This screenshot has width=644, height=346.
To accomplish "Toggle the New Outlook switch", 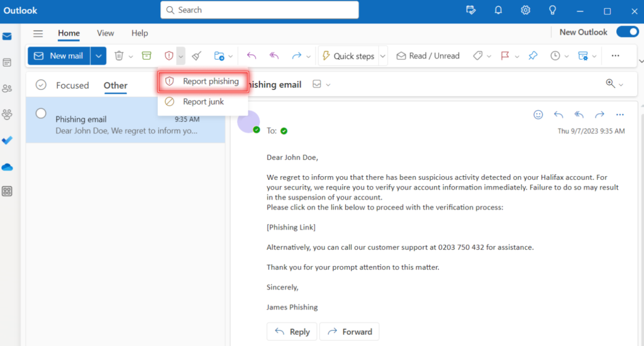I will point(628,32).
